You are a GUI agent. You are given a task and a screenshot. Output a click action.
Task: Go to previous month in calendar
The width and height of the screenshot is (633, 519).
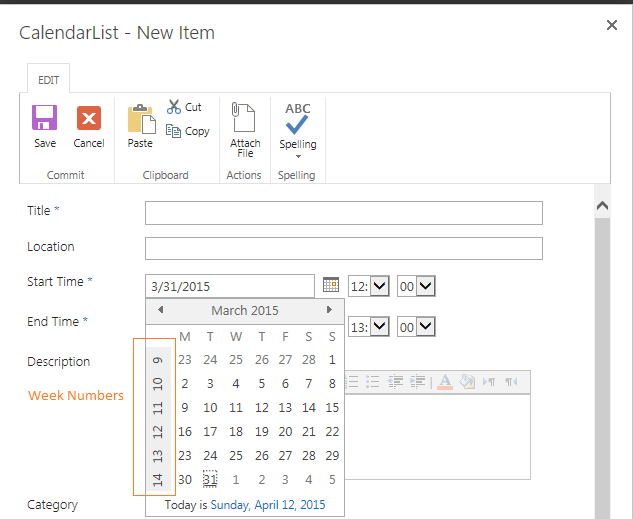point(160,310)
